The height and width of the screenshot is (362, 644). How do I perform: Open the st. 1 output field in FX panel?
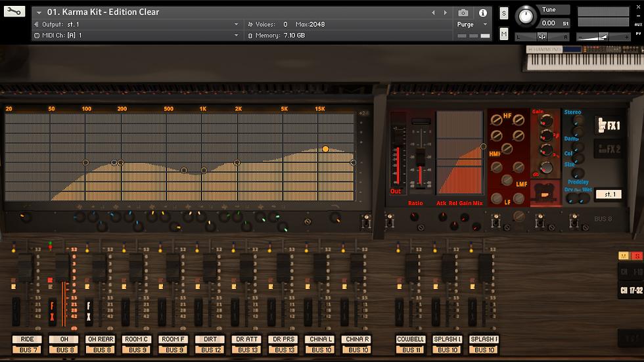click(x=609, y=194)
